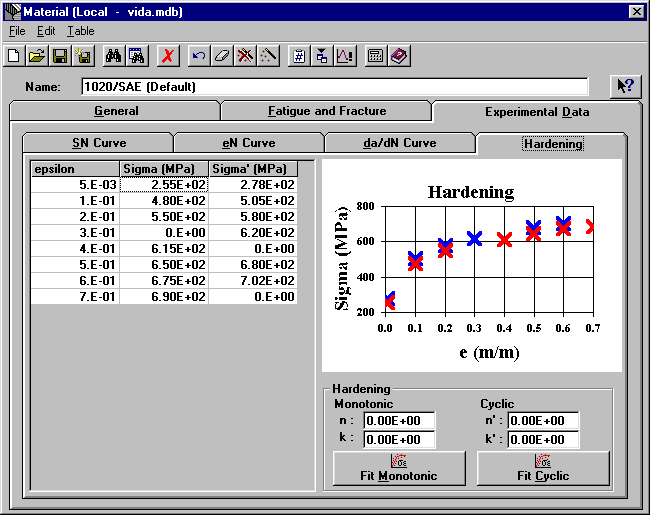The image size is (650, 515).
Task: Open the calculator icon
Action: coord(376,56)
